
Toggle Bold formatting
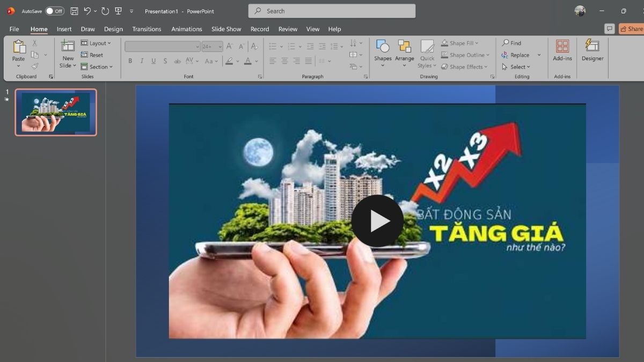tap(130, 61)
